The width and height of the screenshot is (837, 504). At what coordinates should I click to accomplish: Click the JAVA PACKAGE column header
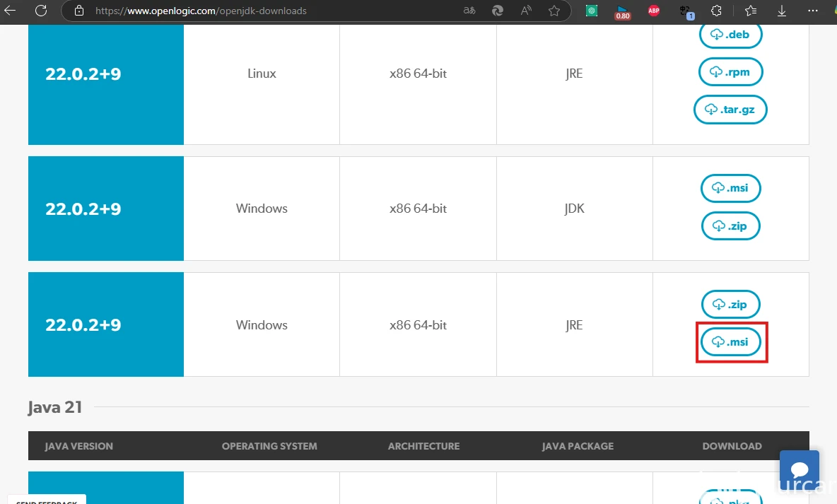(578, 446)
